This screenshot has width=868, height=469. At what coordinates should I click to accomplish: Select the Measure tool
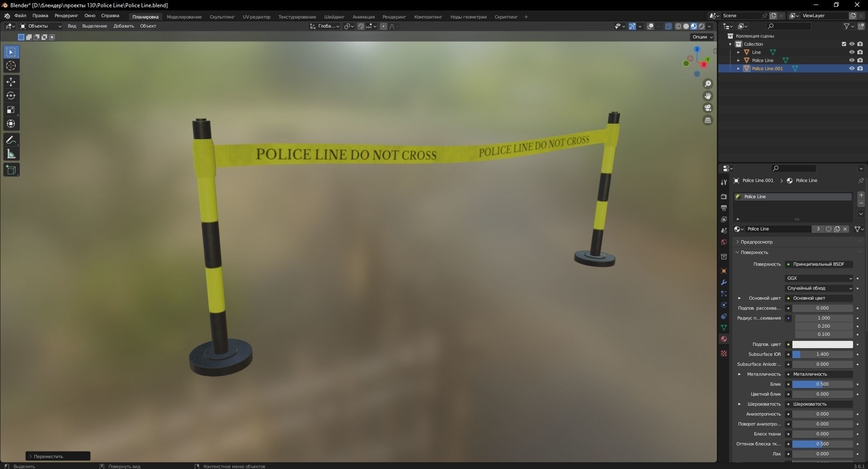11,154
